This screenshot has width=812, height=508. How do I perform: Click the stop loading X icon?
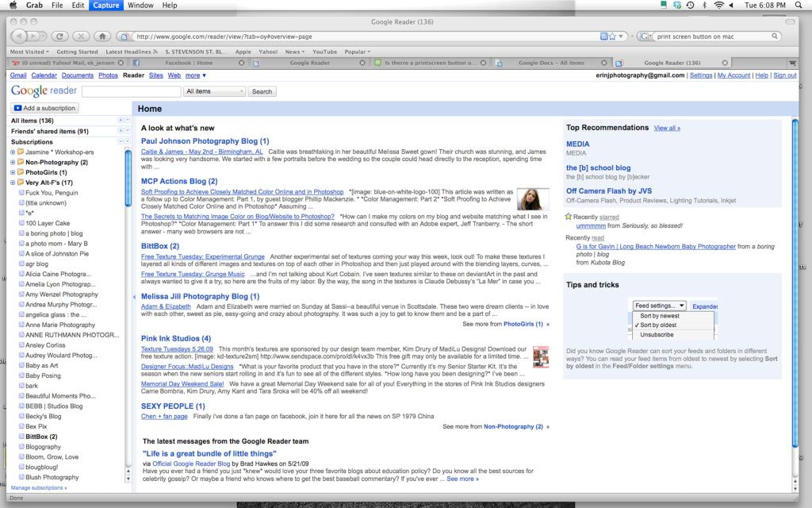pyautogui.click(x=81, y=37)
